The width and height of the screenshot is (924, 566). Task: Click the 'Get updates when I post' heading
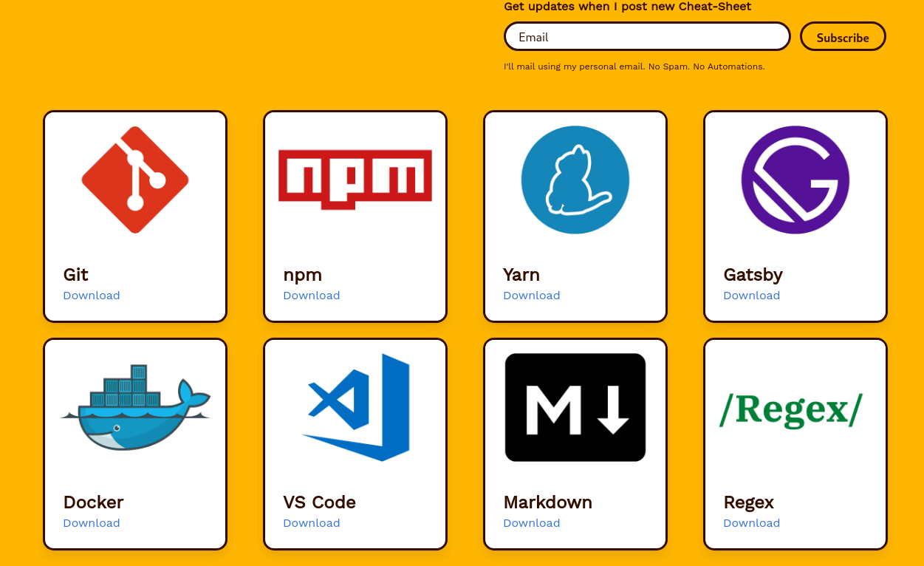(627, 7)
